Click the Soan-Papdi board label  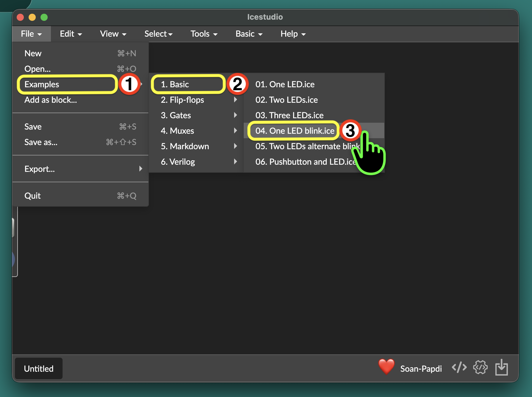click(421, 369)
